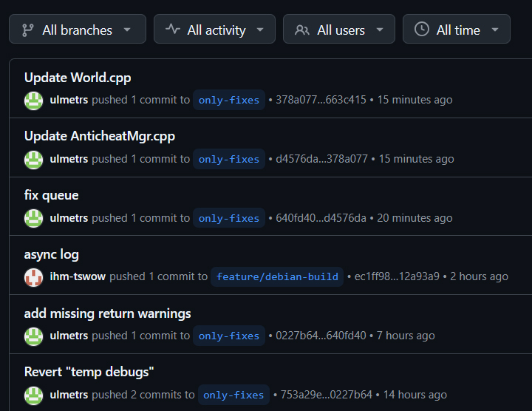
Task: Open the fix queue activity title
Action: (x=51, y=195)
